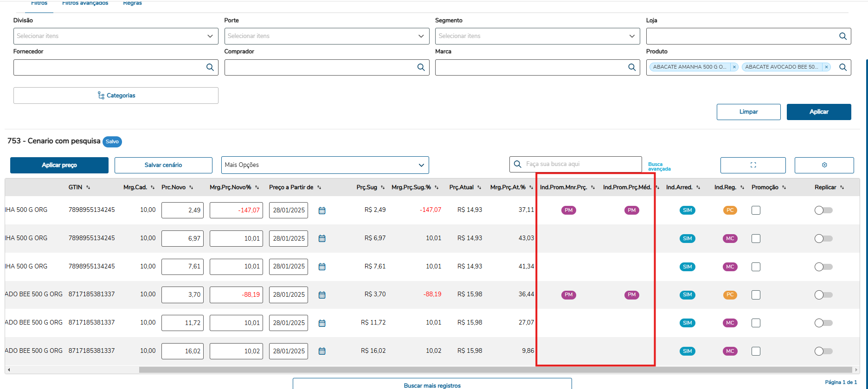Image resolution: width=868 pixels, height=389 pixels.
Task: Open the calendar picker in the first row
Action: click(x=322, y=210)
